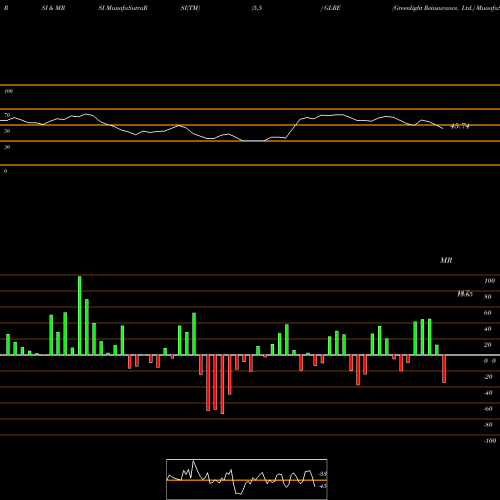
Task: Click the Greenlight Reinsurance, Ltd. title text
Action: click(433, 8)
